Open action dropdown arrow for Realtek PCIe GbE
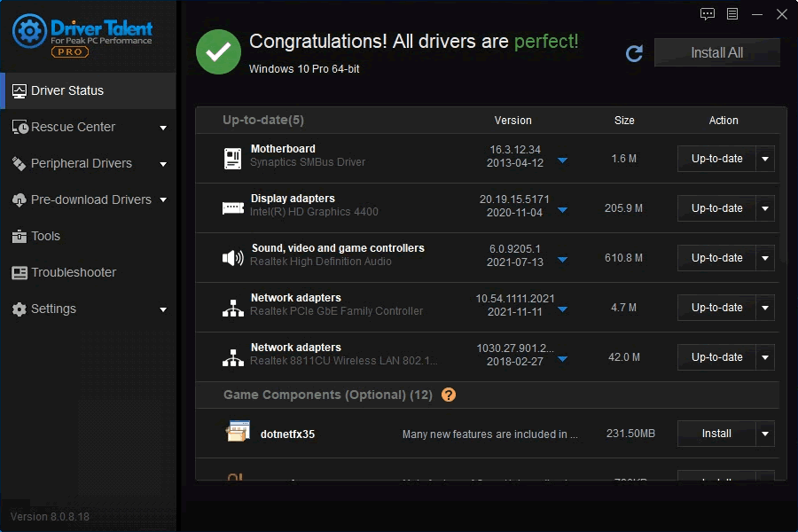Screen dimensions: 798x532 click(x=765, y=308)
